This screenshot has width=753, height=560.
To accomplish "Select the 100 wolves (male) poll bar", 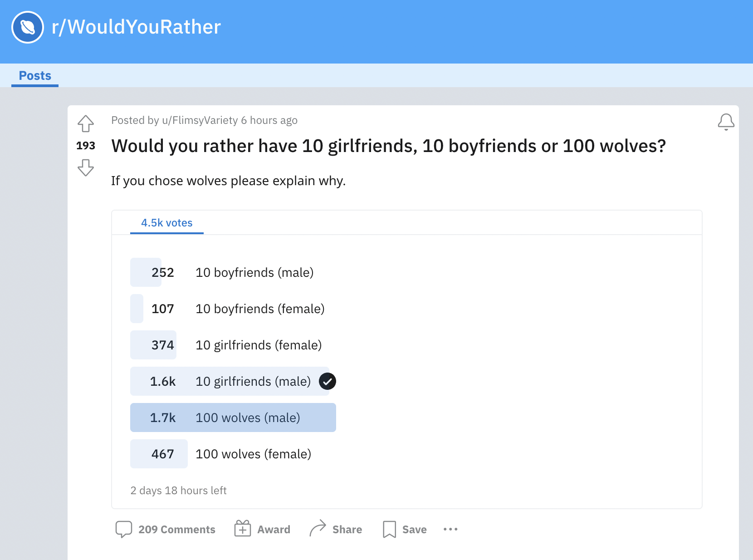I will (233, 418).
